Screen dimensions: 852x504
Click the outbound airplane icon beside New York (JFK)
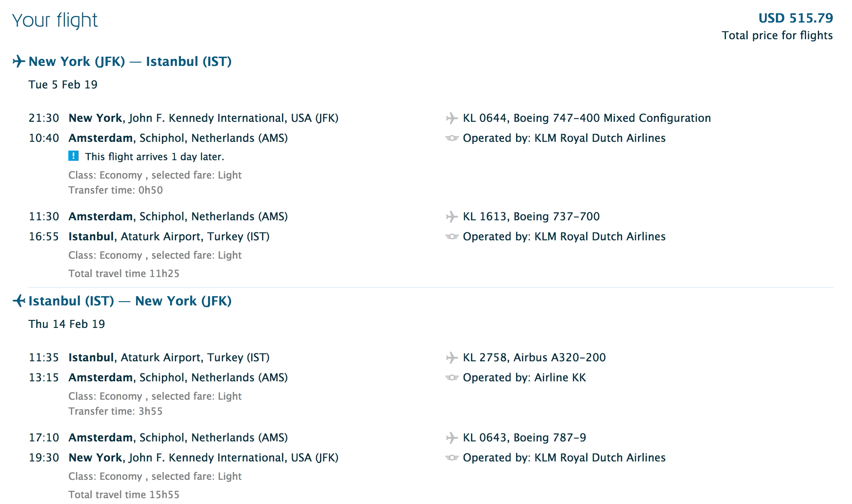coord(19,61)
